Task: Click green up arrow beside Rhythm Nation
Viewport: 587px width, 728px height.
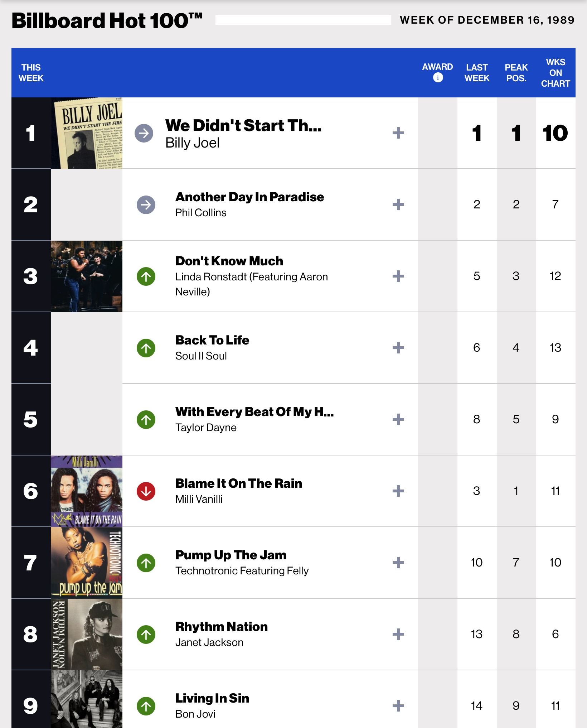Action: [146, 635]
